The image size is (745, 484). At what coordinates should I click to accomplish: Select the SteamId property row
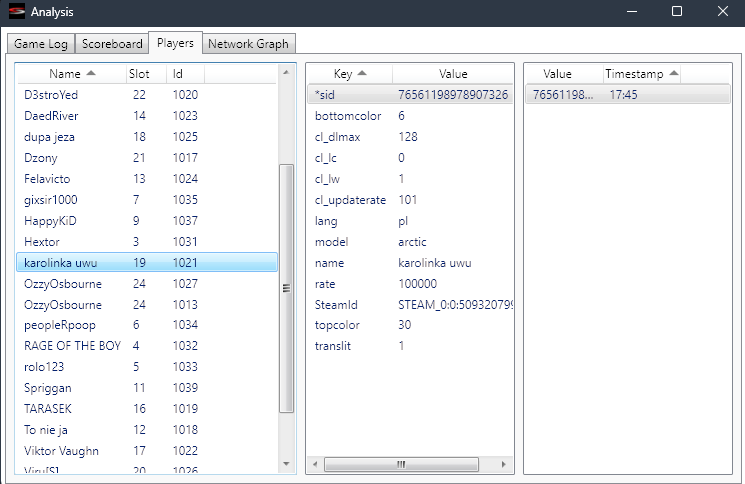tap(410, 304)
